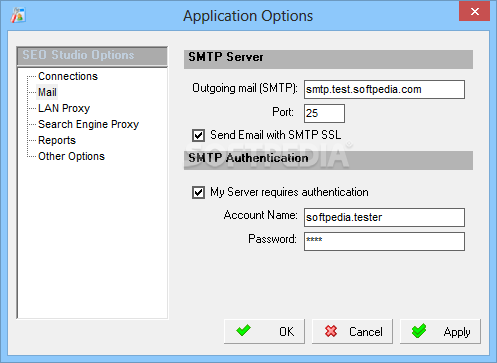Click the 'Password:' label
Image resolution: width=497 pixels, height=363 pixels.
coord(272,239)
